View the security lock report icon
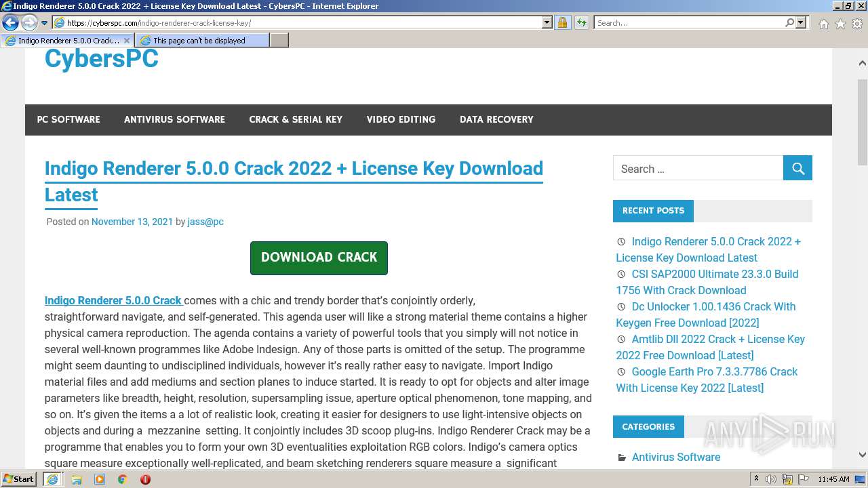 click(x=562, y=22)
